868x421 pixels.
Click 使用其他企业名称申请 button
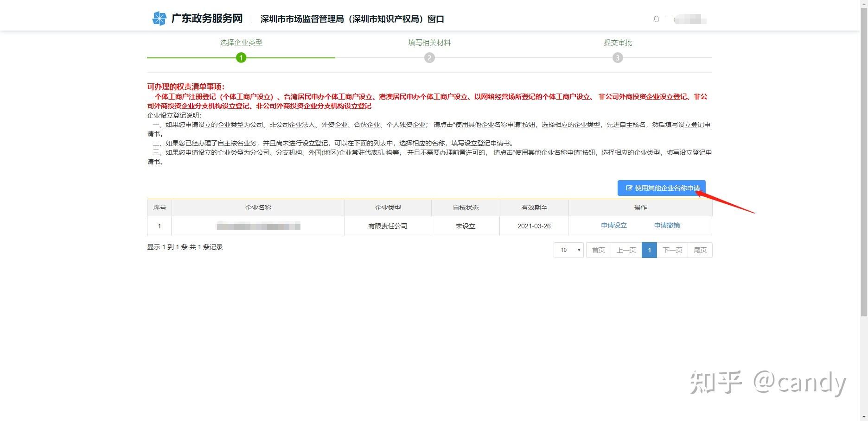coord(662,188)
